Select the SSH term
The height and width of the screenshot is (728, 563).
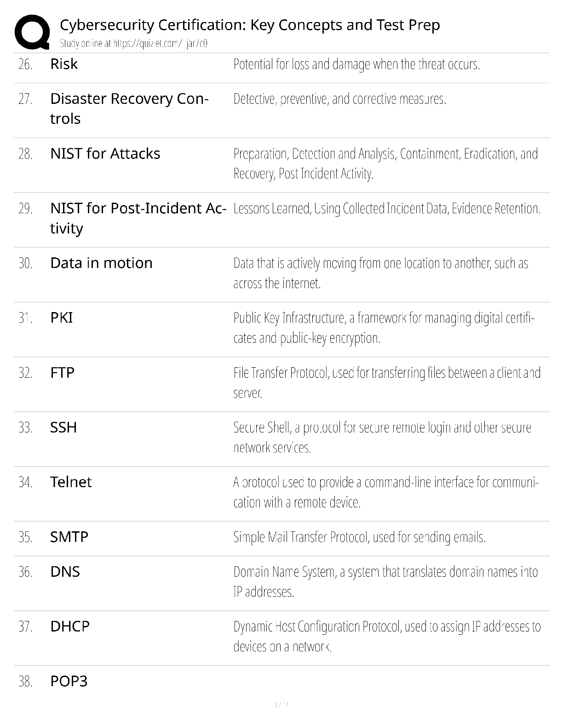click(63, 427)
